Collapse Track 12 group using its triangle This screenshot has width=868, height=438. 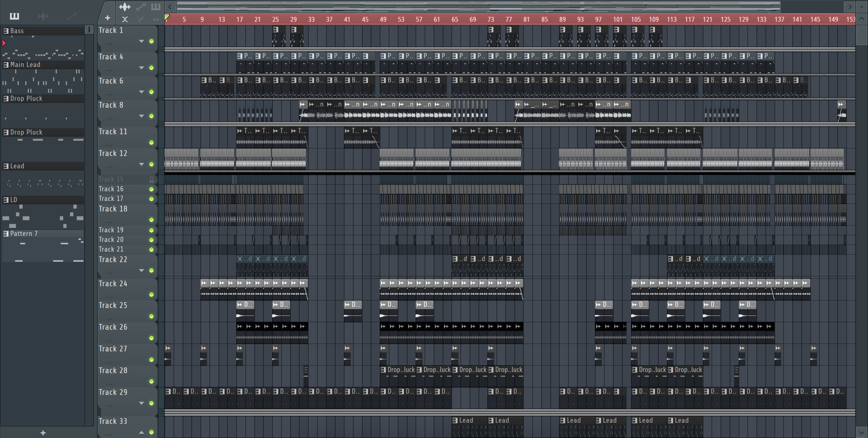(x=142, y=164)
